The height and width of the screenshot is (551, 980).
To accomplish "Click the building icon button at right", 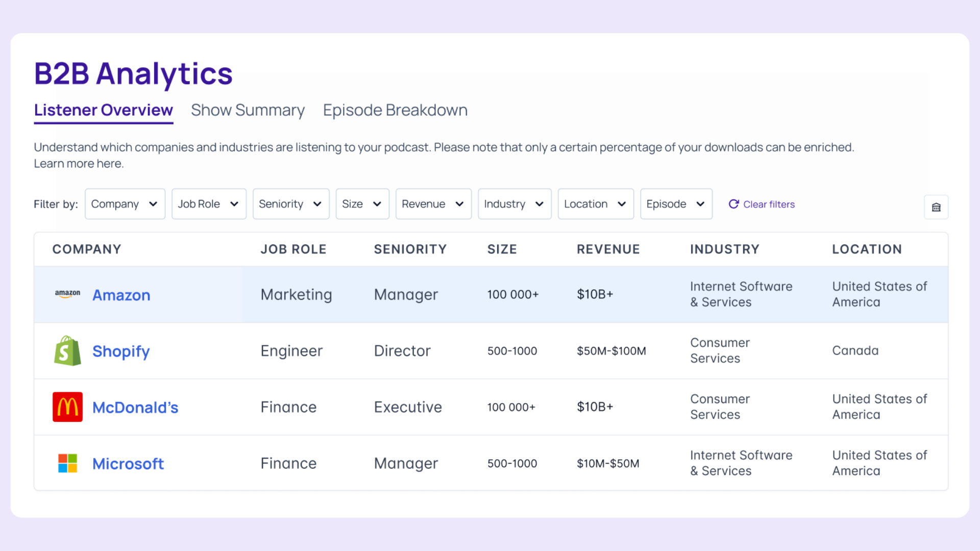I will 936,207.
